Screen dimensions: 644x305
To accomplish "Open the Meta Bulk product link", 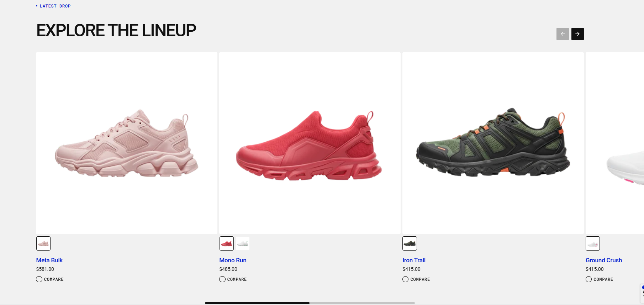I will 49,260.
